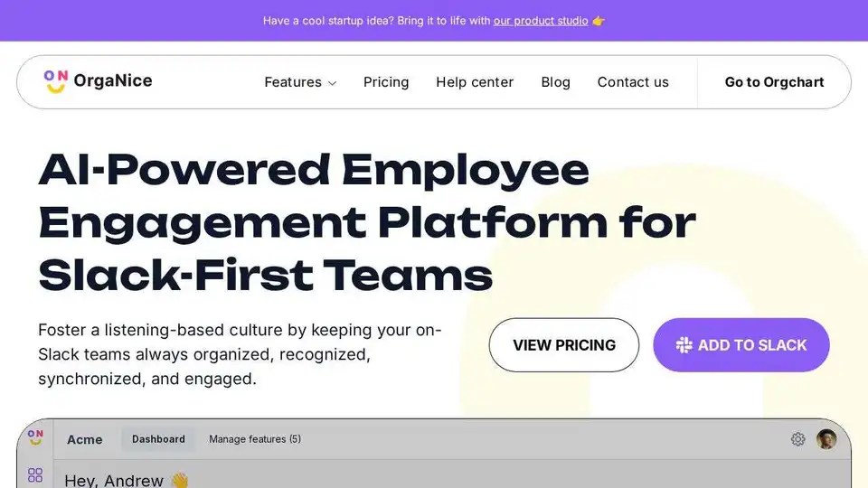This screenshot has width=868, height=488.
Task: Click the ADD TO SLACK button
Action: [x=741, y=344]
